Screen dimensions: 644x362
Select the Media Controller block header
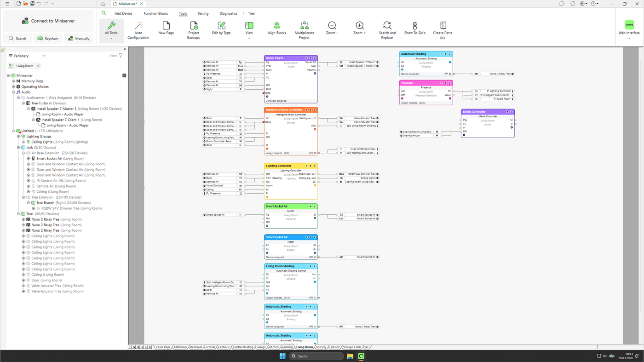click(x=488, y=112)
